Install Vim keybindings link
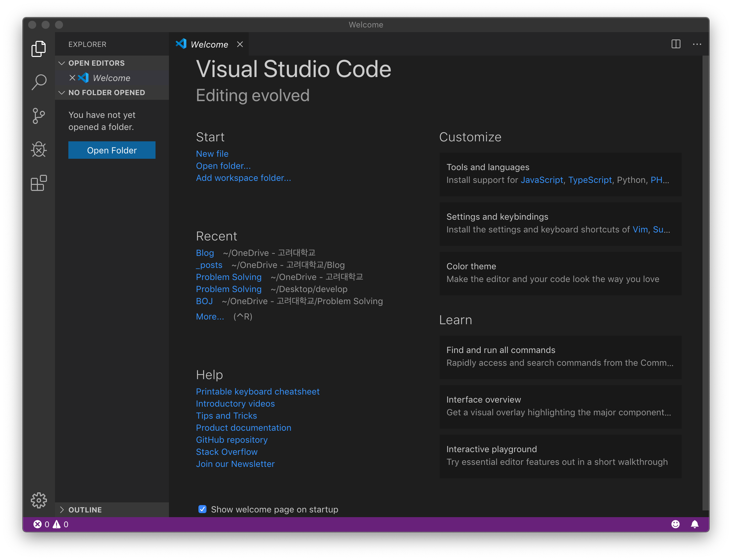732x560 pixels. pos(640,229)
